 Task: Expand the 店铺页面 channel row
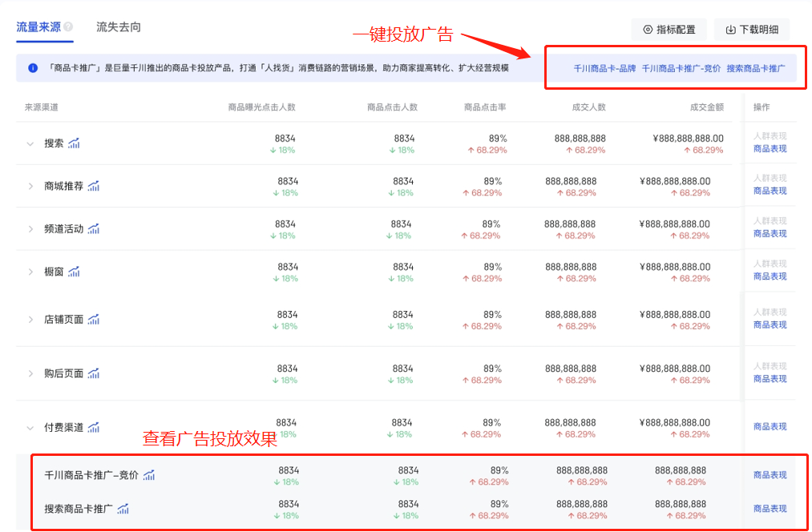pyautogui.click(x=30, y=320)
